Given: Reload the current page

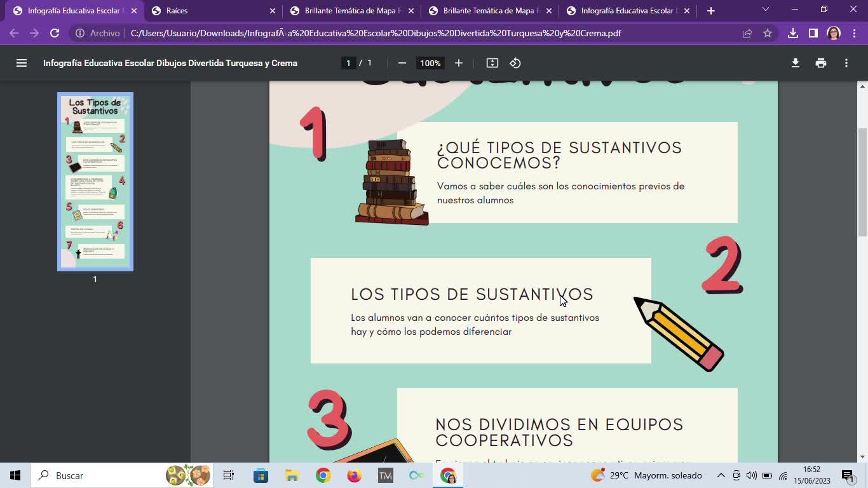Looking at the screenshot, I should (55, 33).
